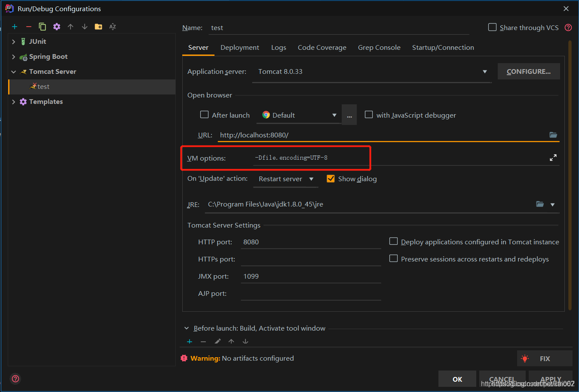Enable Share through VCS checkbox

493,27
